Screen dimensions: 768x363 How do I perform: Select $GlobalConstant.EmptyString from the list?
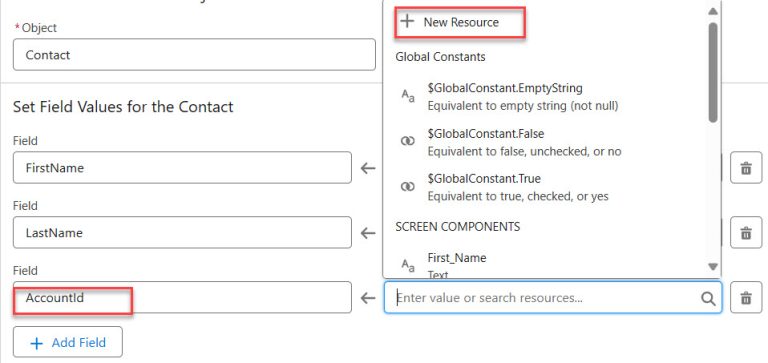pyautogui.click(x=504, y=88)
